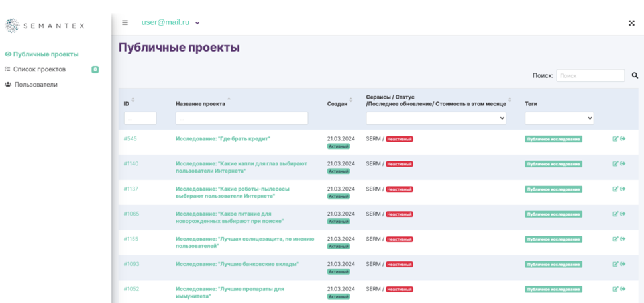Edit project #1155 via pencil icon
This screenshot has height=303, width=644.
pyautogui.click(x=616, y=239)
